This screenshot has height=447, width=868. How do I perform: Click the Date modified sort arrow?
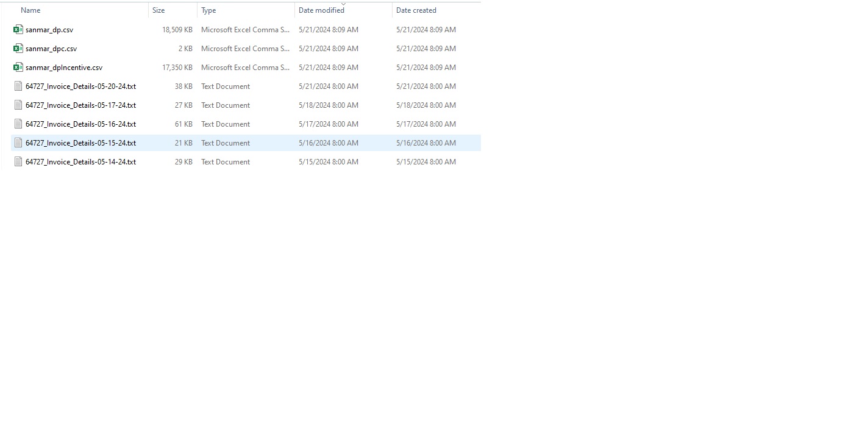click(343, 4)
